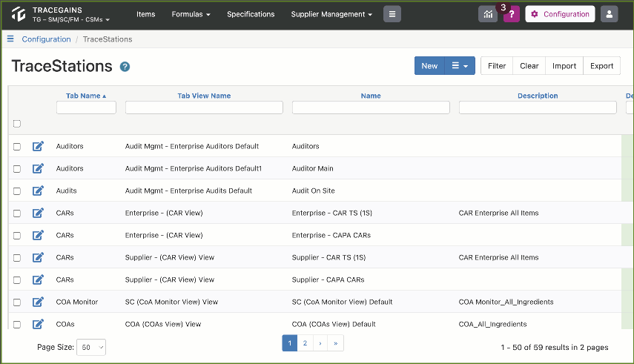Viewport: 634px width, 364px height.
Task: Toggle the sidebar menu beside Configuration breadcrumb
Action: [x=10, y=39]
